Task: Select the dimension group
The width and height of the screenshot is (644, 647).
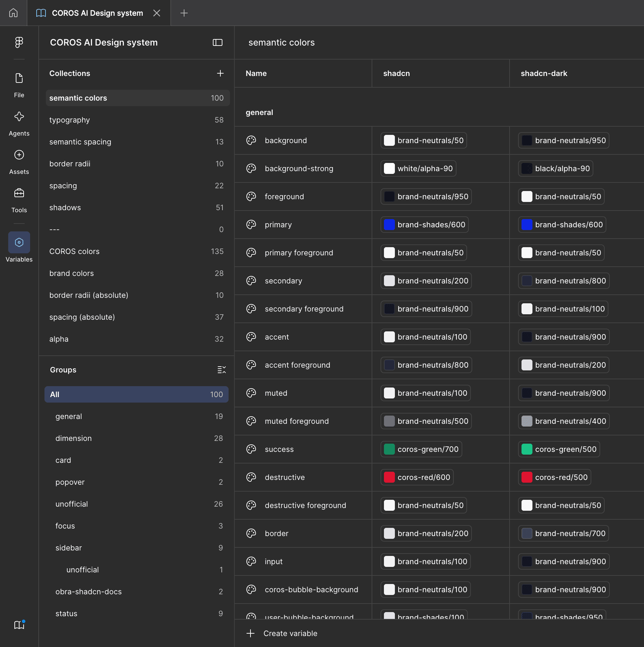Action: pyautogui.click(x=137, y=438)
